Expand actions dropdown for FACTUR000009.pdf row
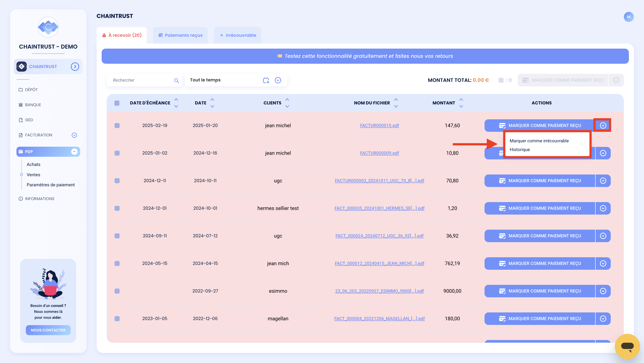This screenshot has height=363, width=644. [603, 153]
